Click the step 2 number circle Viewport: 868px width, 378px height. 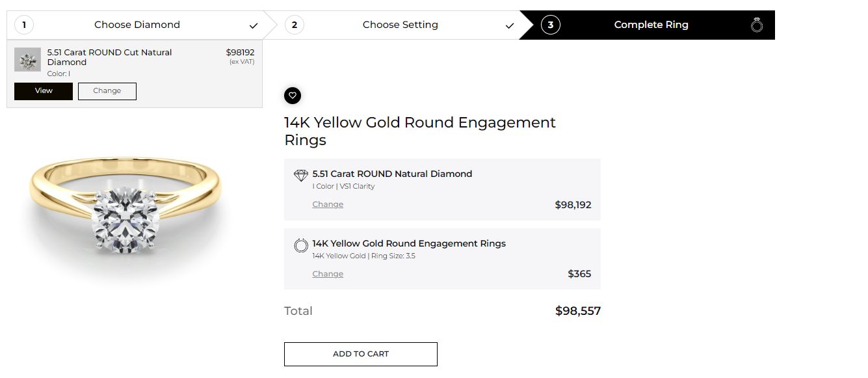[294, 25]
